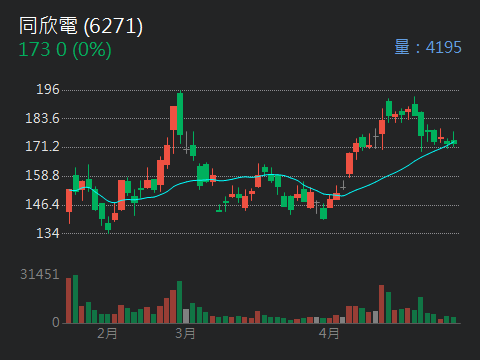This screenshot has height=360, width=480.
Task: Click the 134 price axis label
Action: [48, 233]
